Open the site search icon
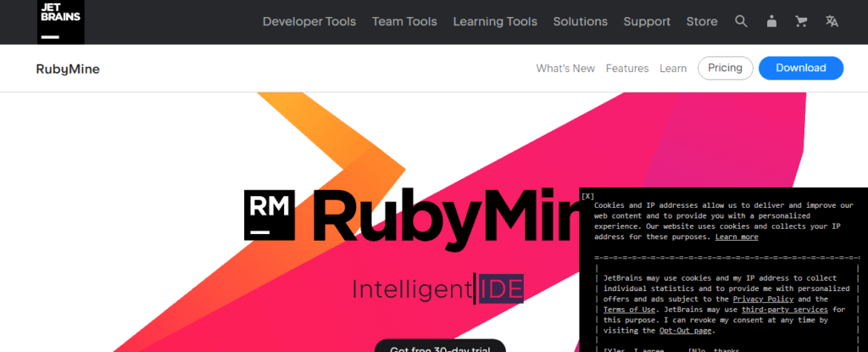The image size is (868, 352). 741,21
